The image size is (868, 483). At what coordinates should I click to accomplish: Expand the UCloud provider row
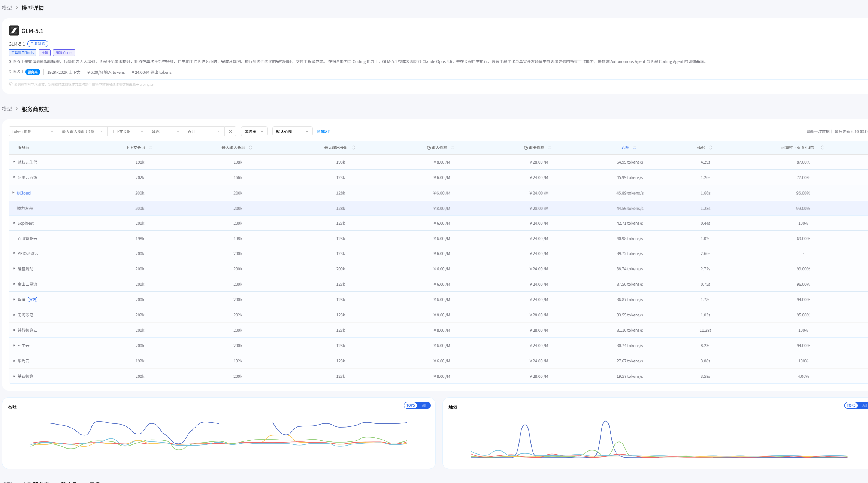13,193
